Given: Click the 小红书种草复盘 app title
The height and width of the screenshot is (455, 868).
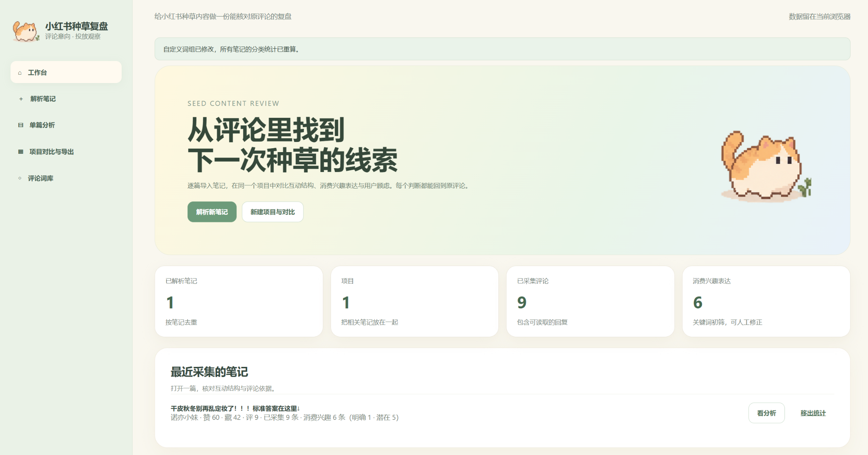Looking at the screenshot, I should coord(77,26).
